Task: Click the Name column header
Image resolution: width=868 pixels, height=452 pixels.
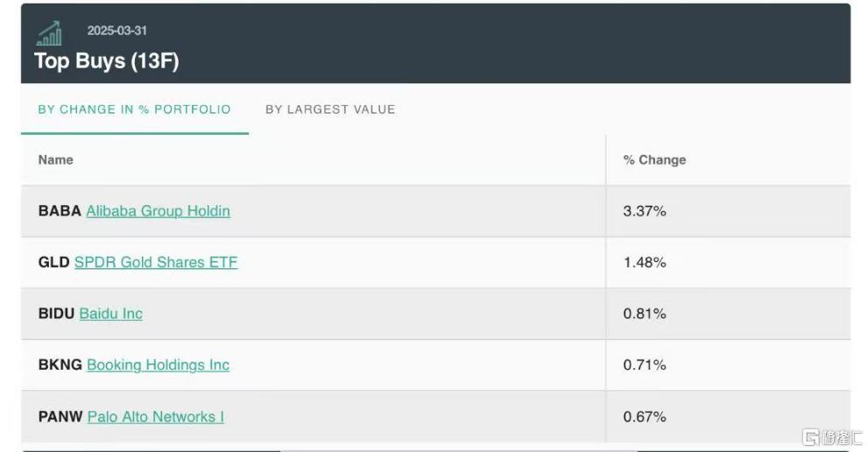Action: coord(55,159)
